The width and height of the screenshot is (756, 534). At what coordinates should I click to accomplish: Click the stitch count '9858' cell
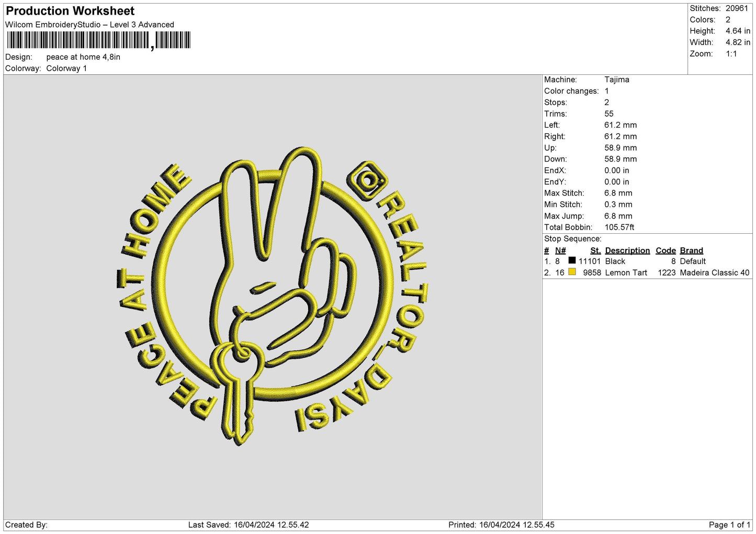[x=592, y=273]
